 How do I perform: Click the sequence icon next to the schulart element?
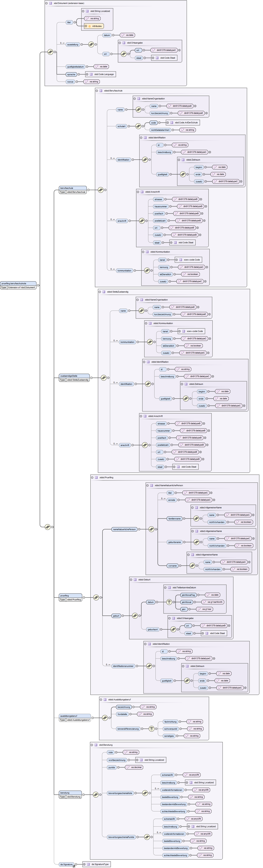pyautogui.click(x=138, y=126)
